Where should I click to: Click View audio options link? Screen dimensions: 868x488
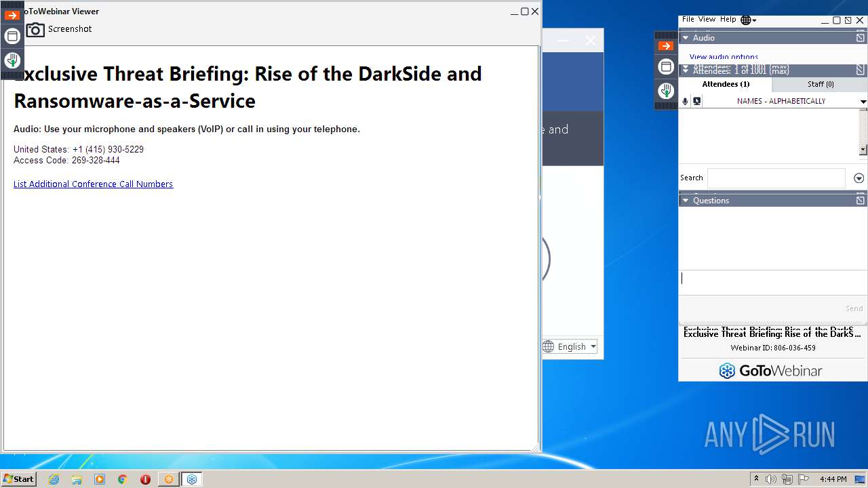(x=724, y=58)
